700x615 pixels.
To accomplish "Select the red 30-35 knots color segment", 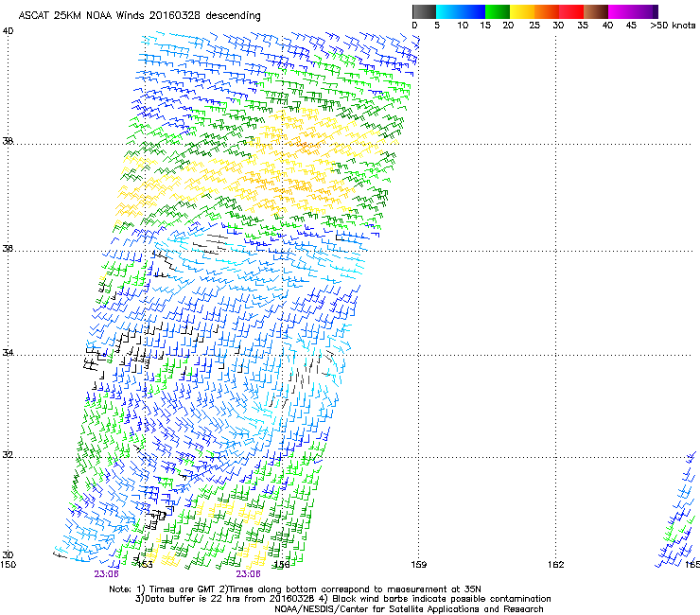I will (571, 11).
